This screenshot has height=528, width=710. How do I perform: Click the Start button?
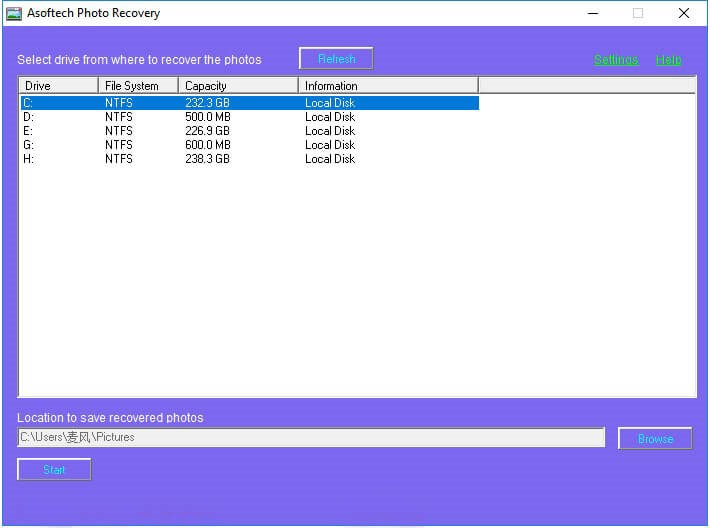pos(54,470)
